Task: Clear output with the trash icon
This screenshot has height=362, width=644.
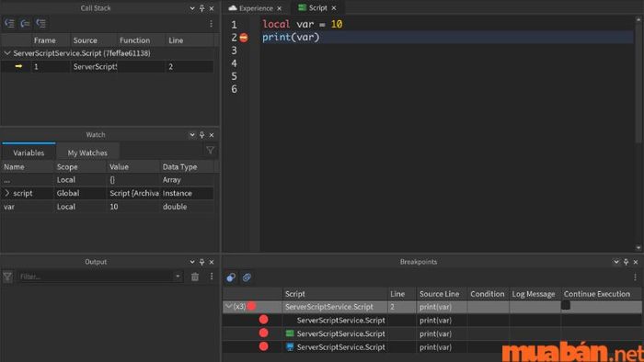Action: point(195,277)
